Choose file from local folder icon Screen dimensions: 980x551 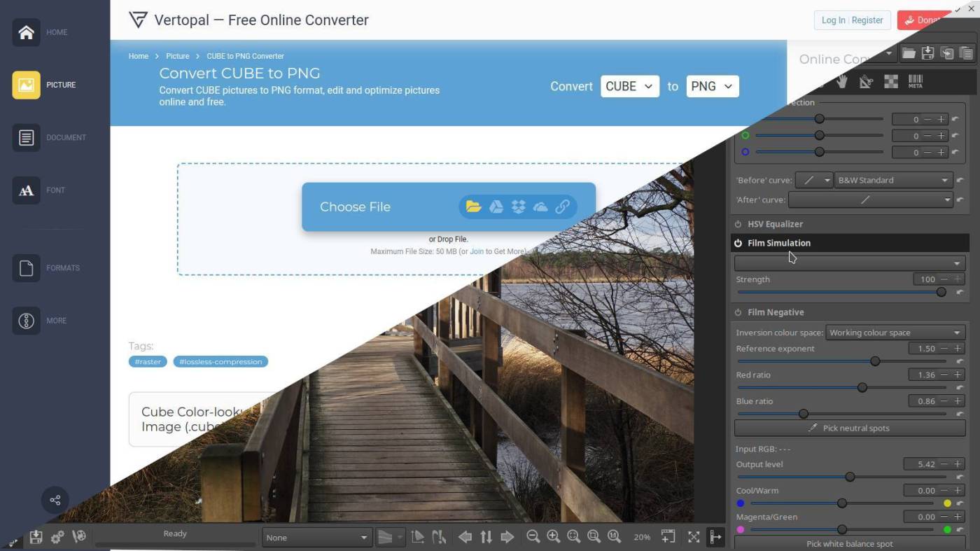click(x=474, y=207)
